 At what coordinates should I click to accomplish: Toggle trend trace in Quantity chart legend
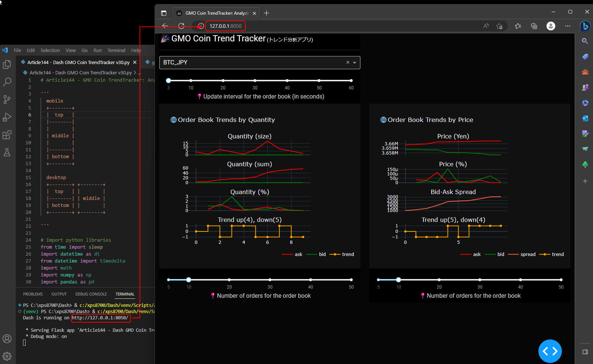(342, 254)
